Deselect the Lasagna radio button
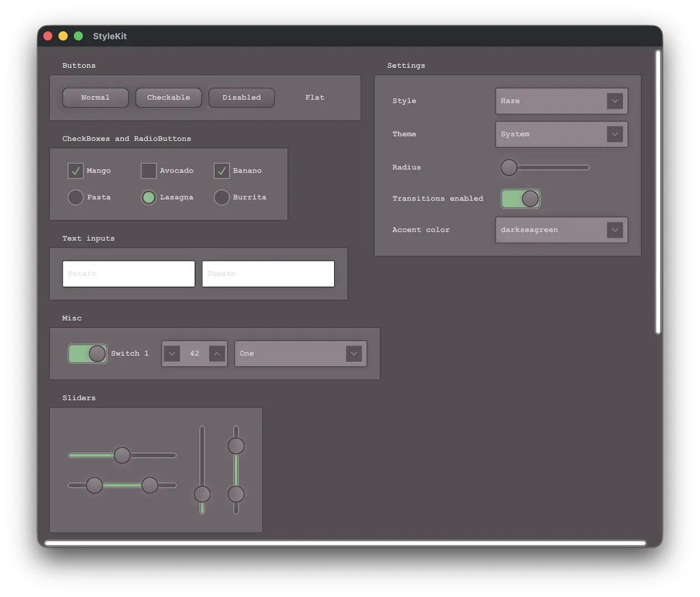The image size is (700, 597). pyautogui.click(x=148, y=197)
